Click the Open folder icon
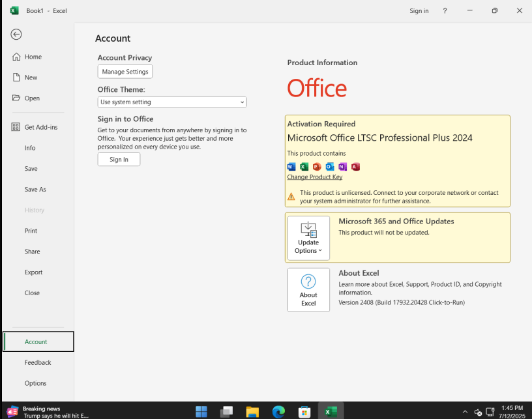Image resolution: width=532 pixels, height=419 pixels. coord(16,98)
